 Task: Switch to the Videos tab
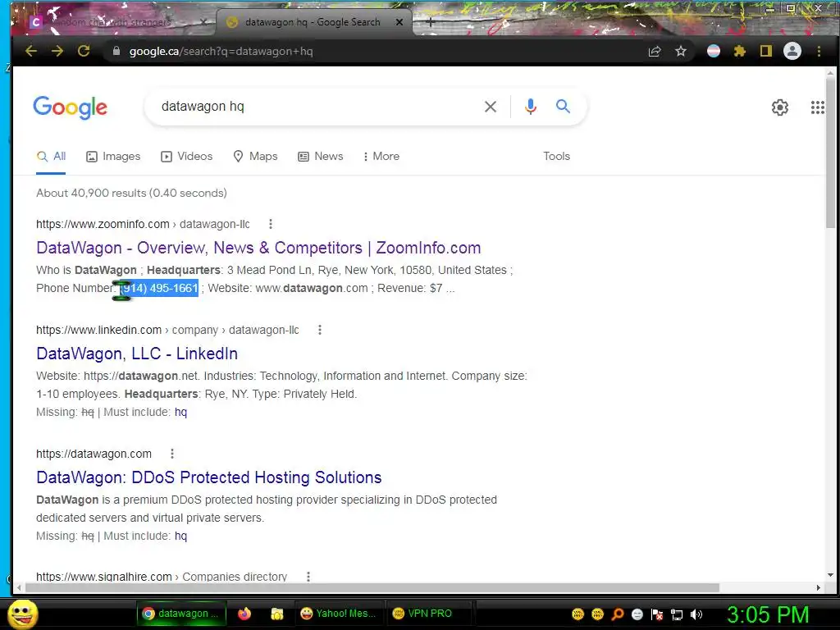(186, 157)
